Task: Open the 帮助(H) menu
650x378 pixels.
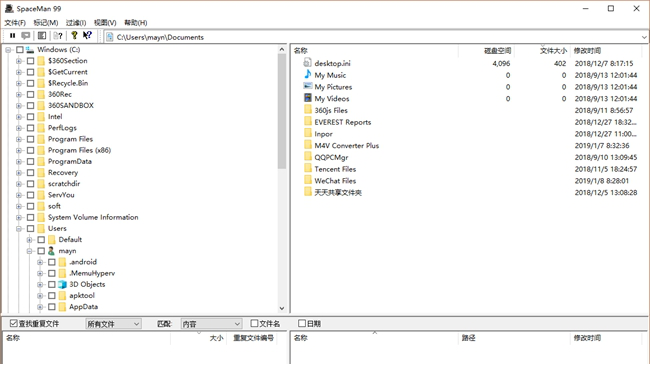Action: 136,23
